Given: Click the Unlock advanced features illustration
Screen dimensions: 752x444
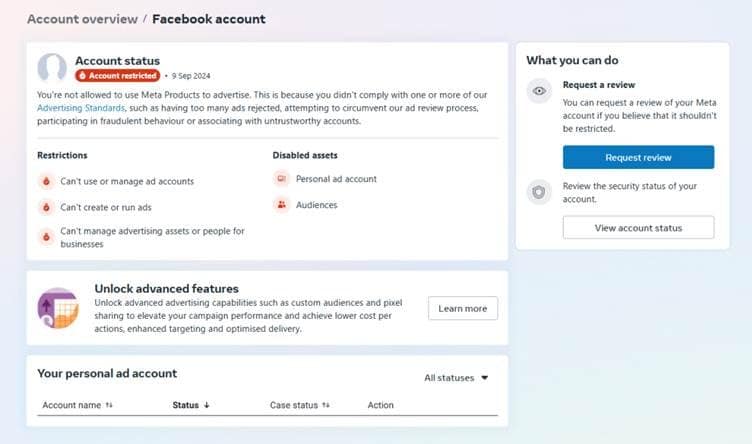Looking at the screenshot, I should 58,308.
